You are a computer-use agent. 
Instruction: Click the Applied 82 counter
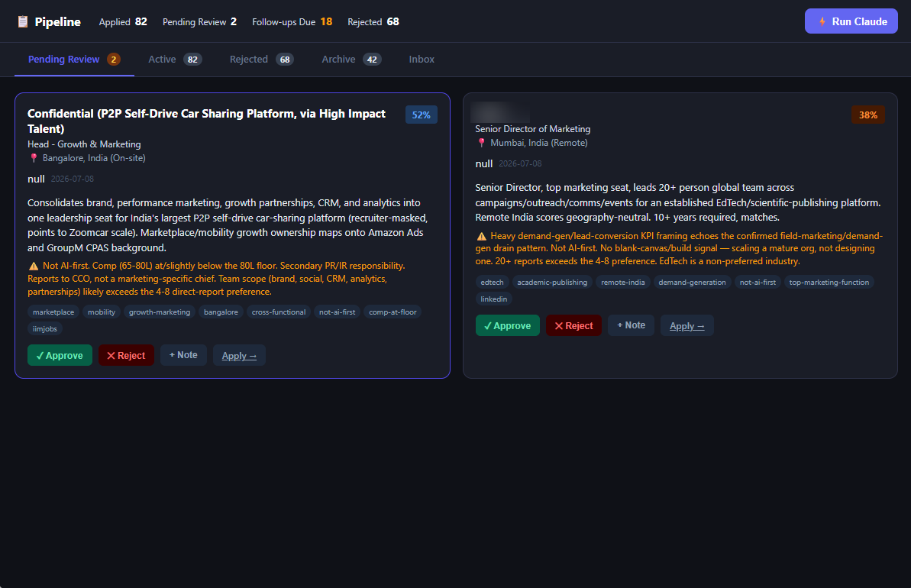(123, 21)
